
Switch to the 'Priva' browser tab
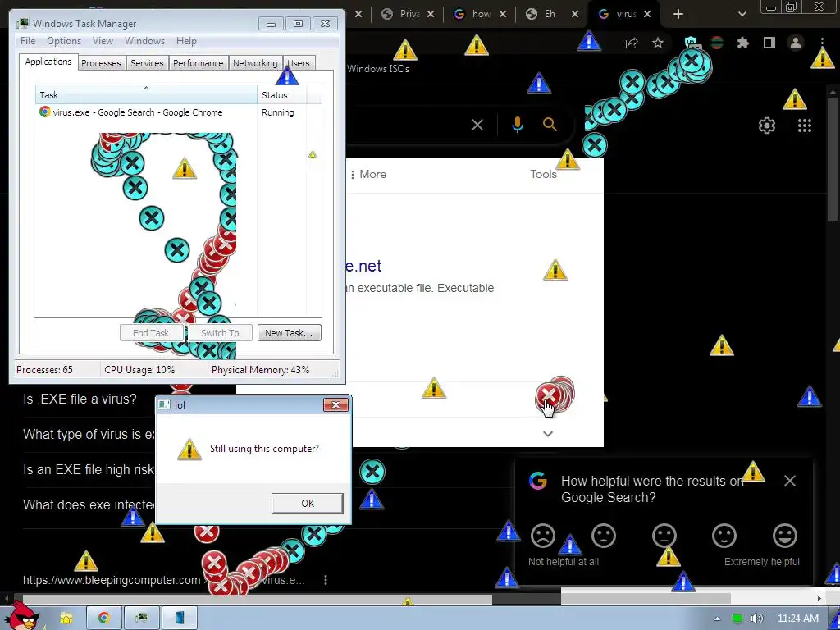pos(409,14)
